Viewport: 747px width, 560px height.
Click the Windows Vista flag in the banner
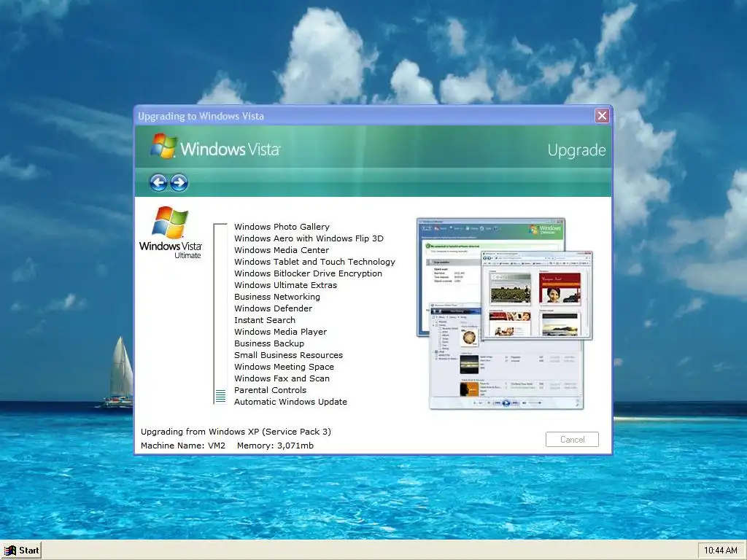[163, 146]
